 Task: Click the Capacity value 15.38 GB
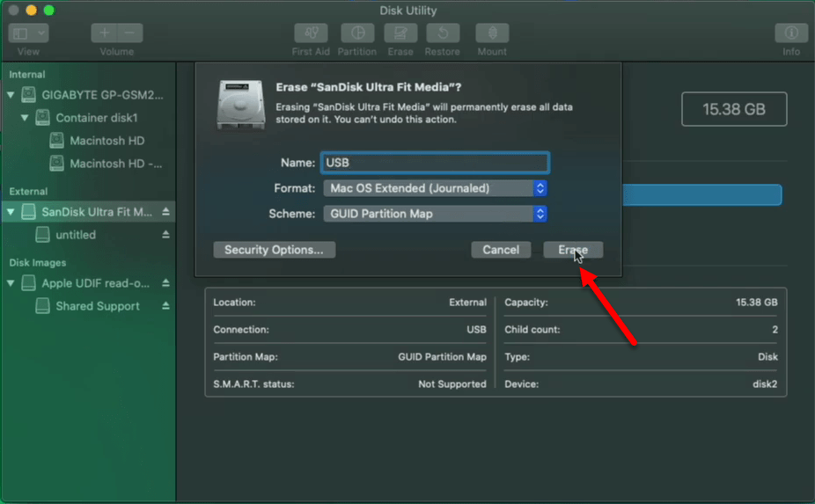[x=757, y=303]
